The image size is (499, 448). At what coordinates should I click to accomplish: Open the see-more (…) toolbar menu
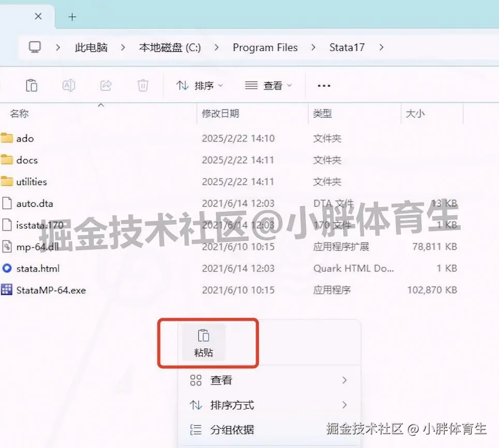click(324, 85)
